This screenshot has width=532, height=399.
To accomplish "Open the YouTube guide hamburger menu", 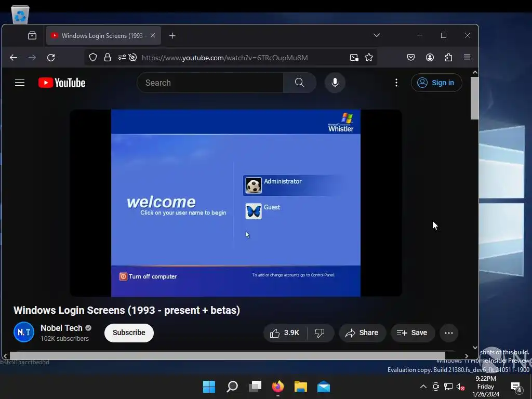I will tap(20, 83).
